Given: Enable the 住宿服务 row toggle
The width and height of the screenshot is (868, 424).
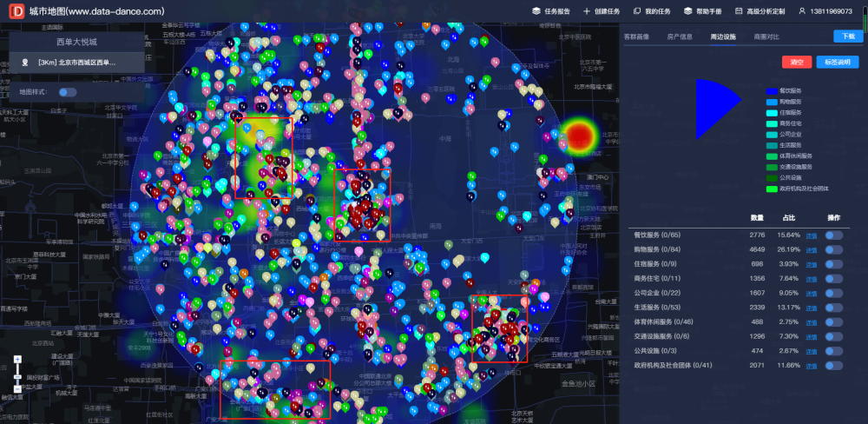Looking at the screenshot, I should point(833,264).
